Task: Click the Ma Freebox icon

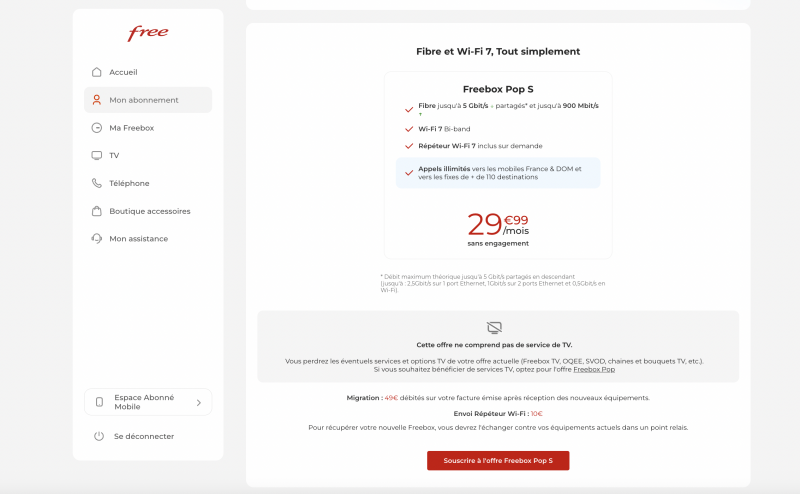Action: tap(97, 128)
